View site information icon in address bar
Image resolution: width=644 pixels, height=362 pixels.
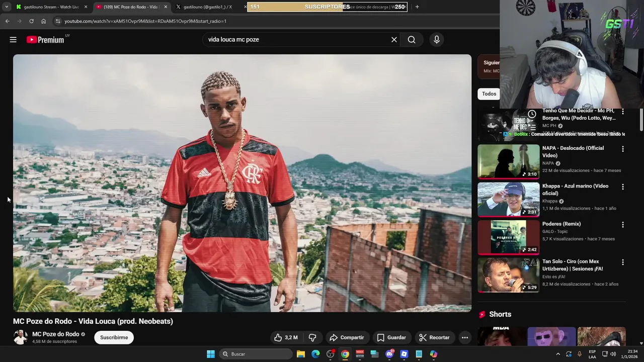[58, 21]
